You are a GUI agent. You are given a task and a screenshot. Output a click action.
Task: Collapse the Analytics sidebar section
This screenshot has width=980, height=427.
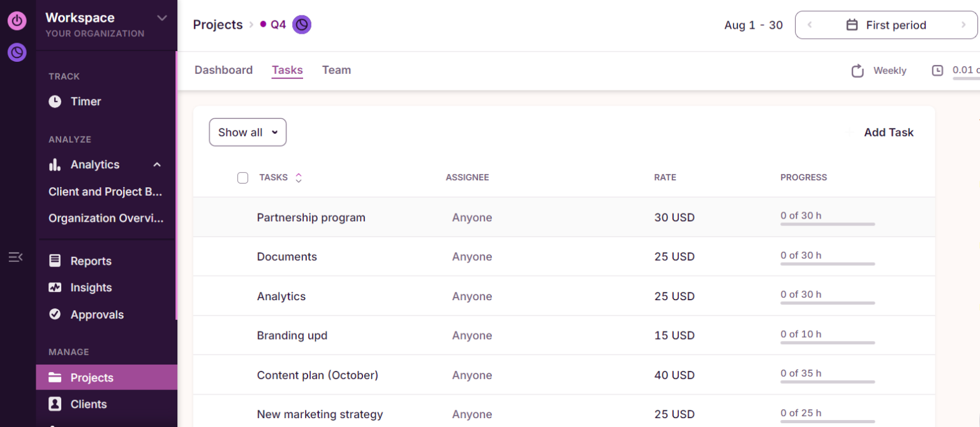click(x=157, y=164)
